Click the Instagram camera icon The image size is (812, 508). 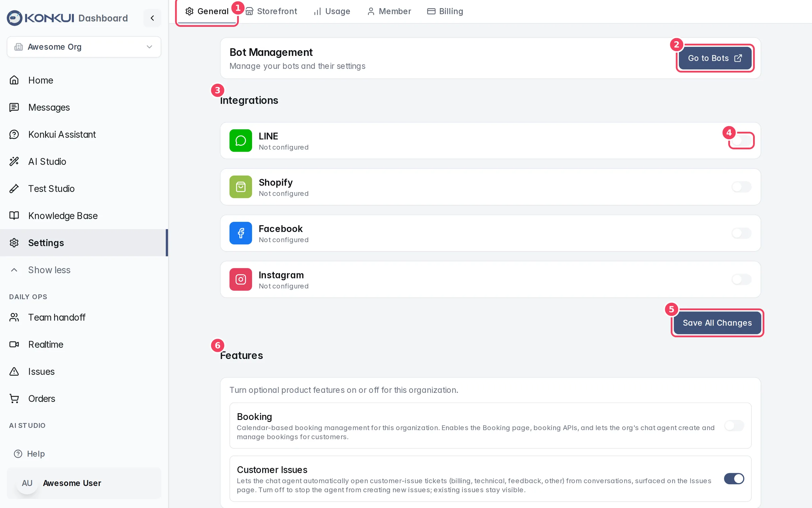pyautogui.click(x=241, y=279)
